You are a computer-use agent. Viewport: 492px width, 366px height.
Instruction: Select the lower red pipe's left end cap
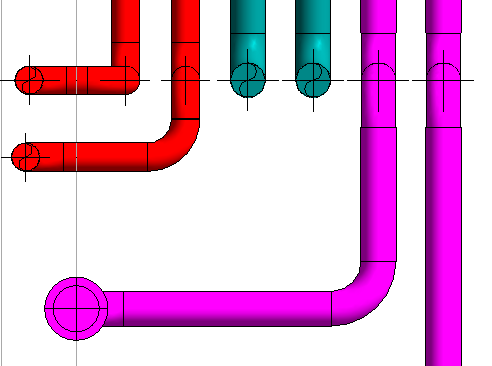pyautogui.click(x=26, y=157)
